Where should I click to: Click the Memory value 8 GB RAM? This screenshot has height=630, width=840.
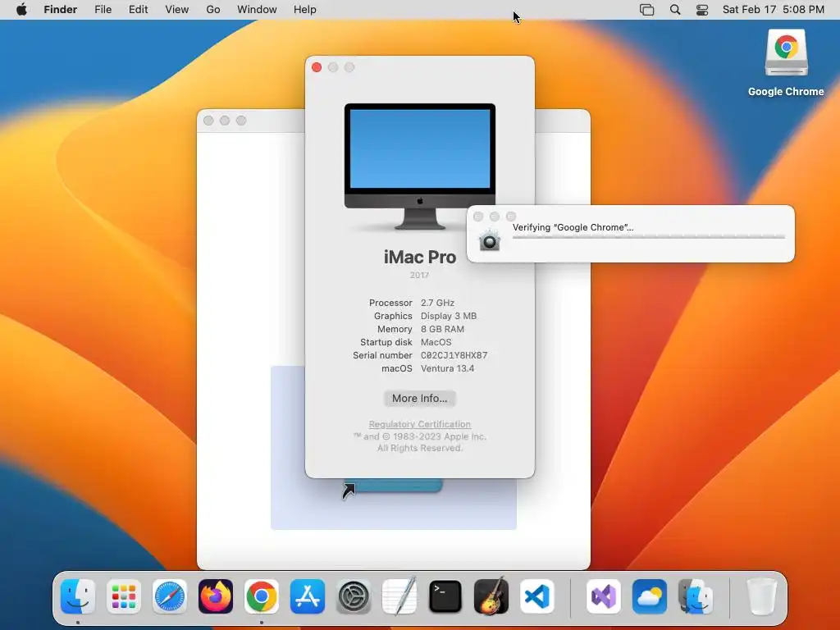tap(442, 329)
